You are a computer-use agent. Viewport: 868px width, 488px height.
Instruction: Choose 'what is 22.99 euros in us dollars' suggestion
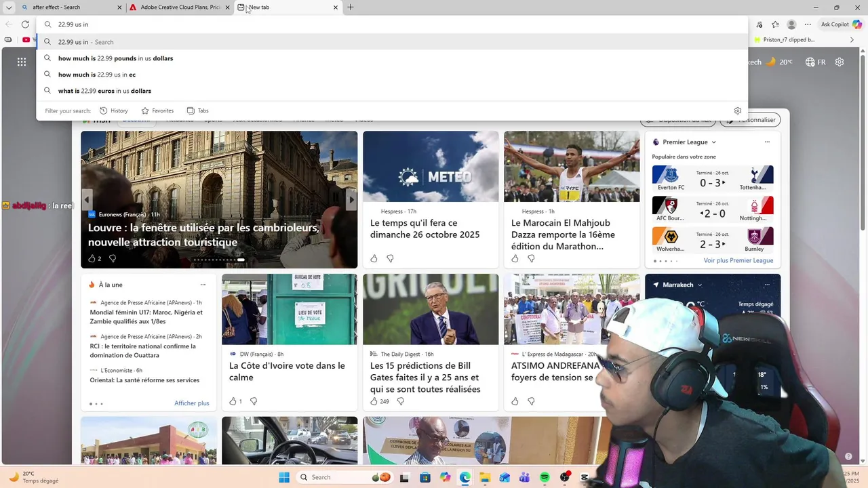click(x=392, y=91)
